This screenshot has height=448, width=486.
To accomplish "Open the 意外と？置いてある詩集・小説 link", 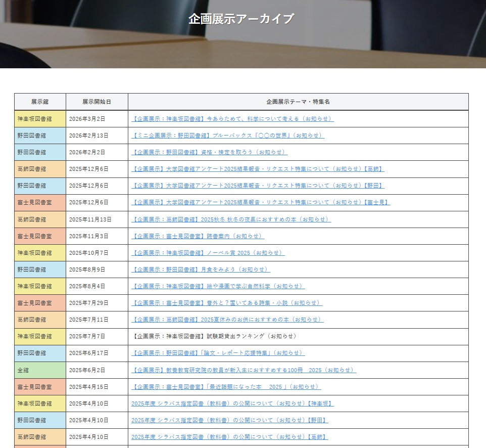I will pos(226,303).
